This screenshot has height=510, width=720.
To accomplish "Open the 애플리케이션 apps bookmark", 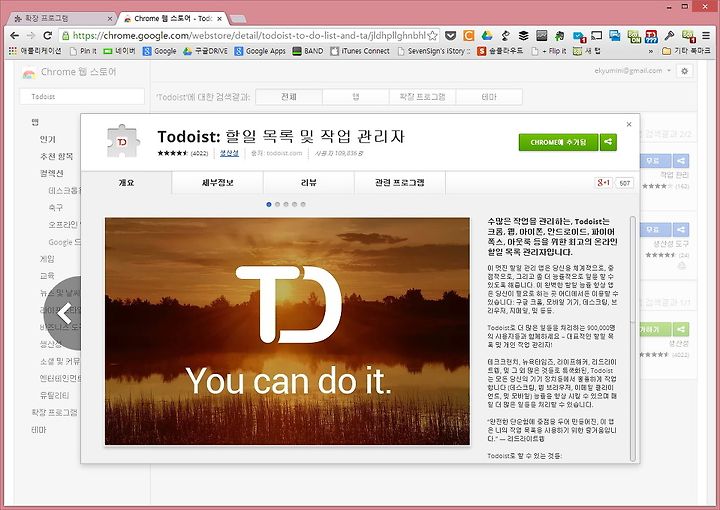I will (35, 51).
